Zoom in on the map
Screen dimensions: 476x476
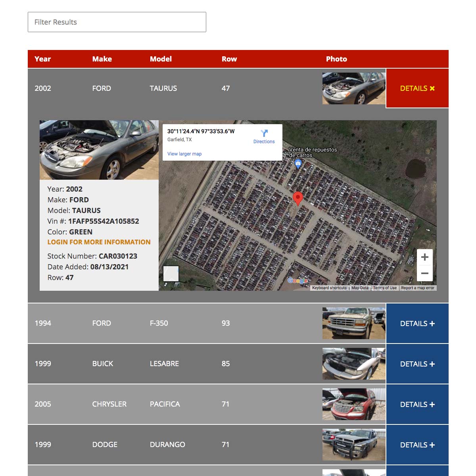click(424, 257)
